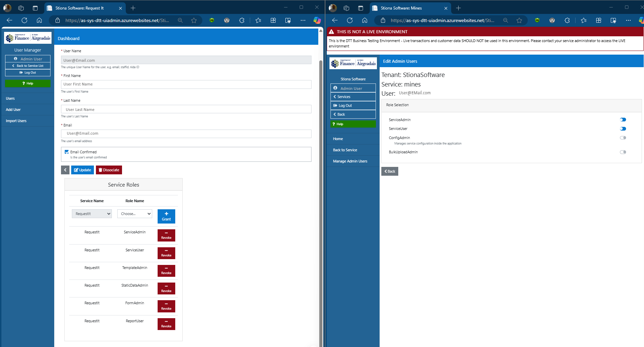Open extensions puzzle icon in left browser
Screen dimensions: 644x347
click(x=242, y=20)
